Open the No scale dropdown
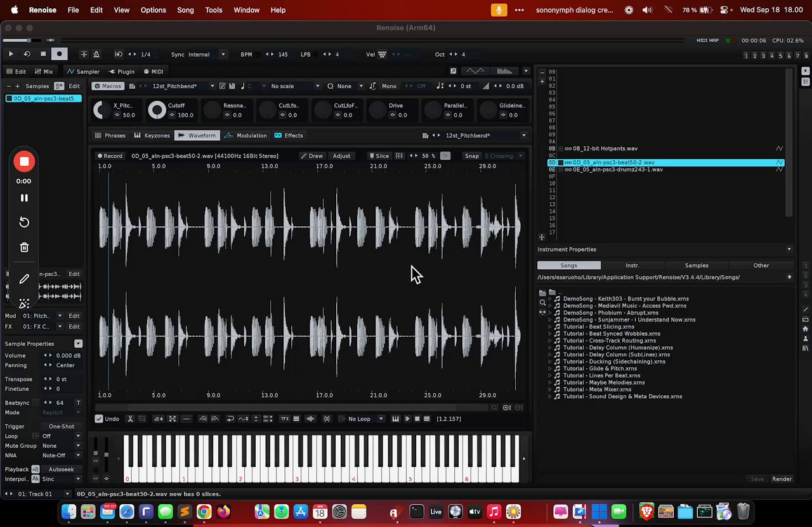 [x=295, y=86]
